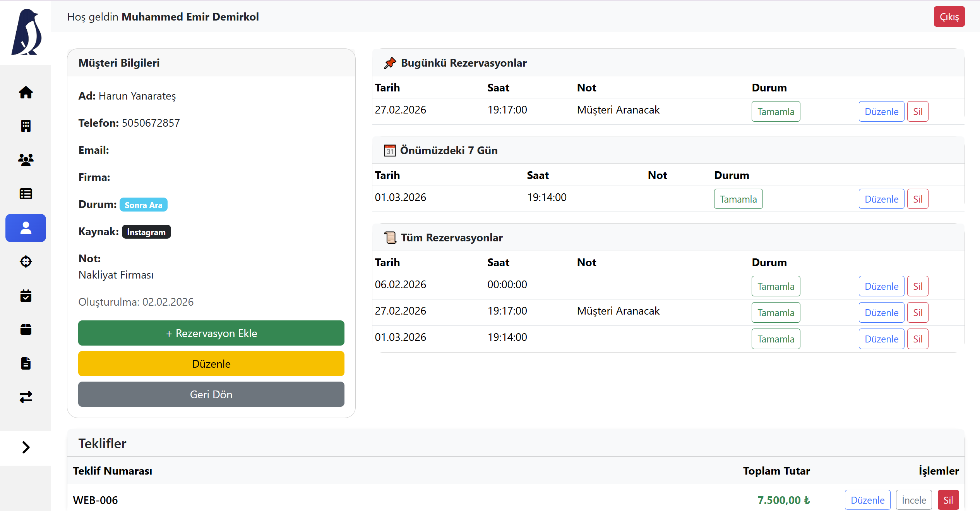Open the users group sidebar icon

(26, 160)
